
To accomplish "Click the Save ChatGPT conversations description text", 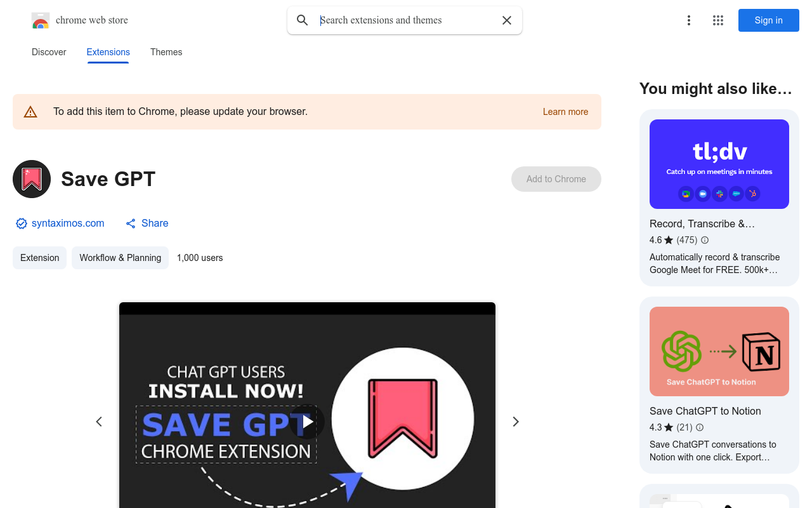I will 713,451.
